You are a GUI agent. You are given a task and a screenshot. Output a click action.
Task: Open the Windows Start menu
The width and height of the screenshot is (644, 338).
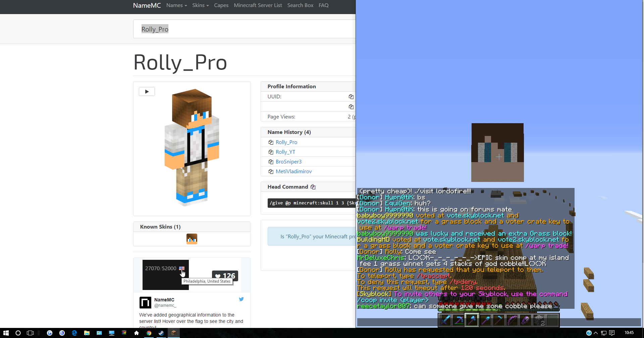pos(6,333)
